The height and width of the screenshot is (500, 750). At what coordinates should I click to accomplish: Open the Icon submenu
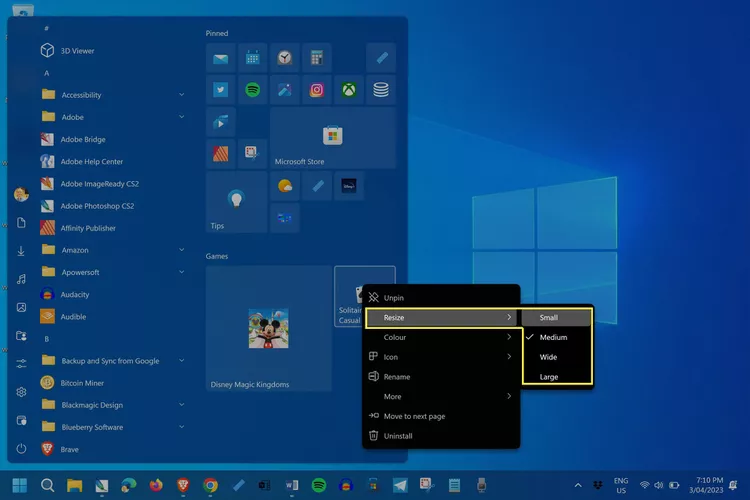tap(441, 357)
